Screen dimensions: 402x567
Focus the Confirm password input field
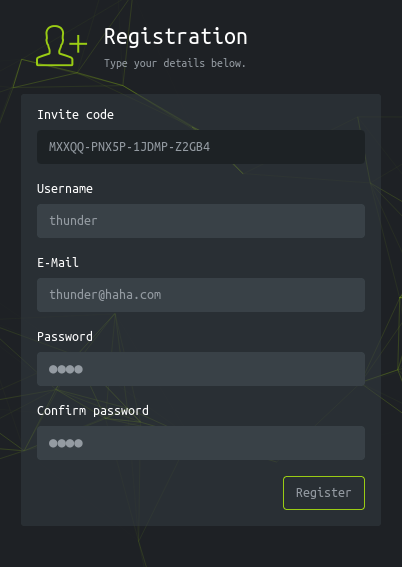click(x=201, y=443)
